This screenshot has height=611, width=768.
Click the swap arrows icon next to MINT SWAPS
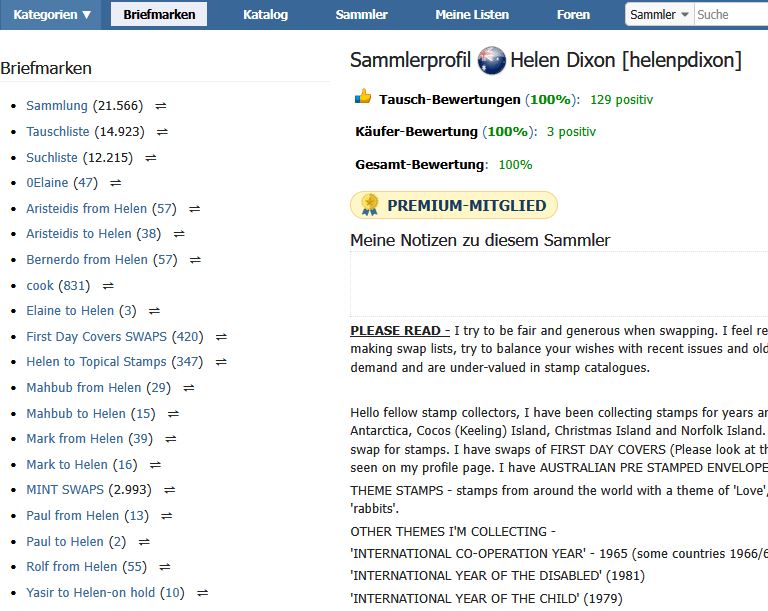pos(169,490)
